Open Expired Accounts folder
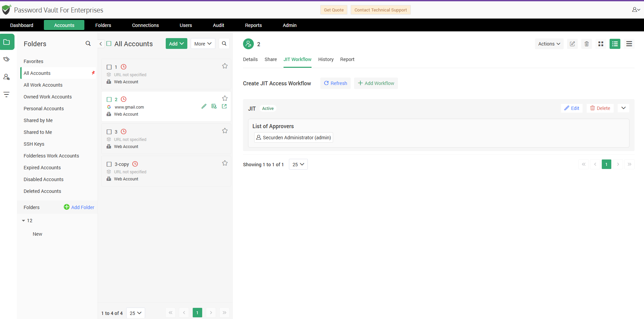Screen dimensions: 644x319 [42, 168]
